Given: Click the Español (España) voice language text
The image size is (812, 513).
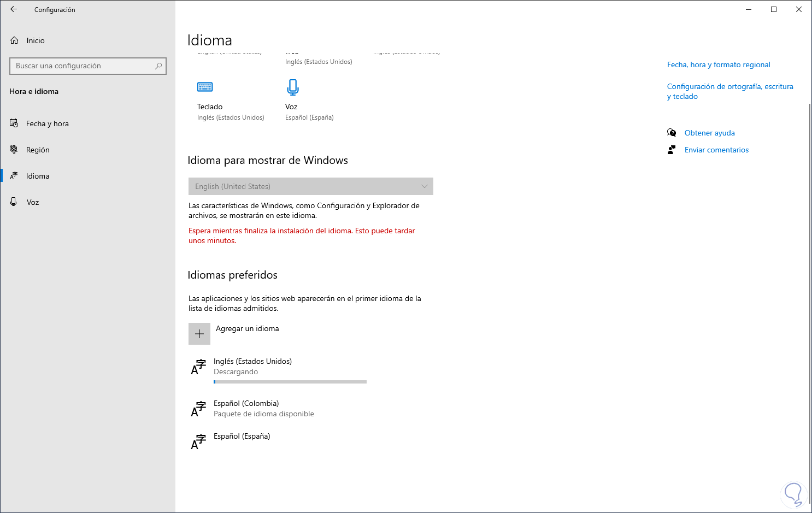Looking at the screenshot, I should click(309, 117).
